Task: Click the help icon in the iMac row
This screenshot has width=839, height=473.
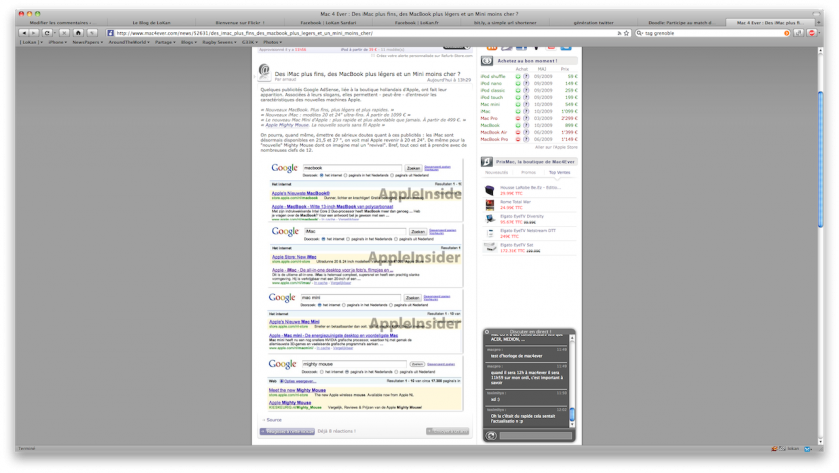Action: click(526, 111)
